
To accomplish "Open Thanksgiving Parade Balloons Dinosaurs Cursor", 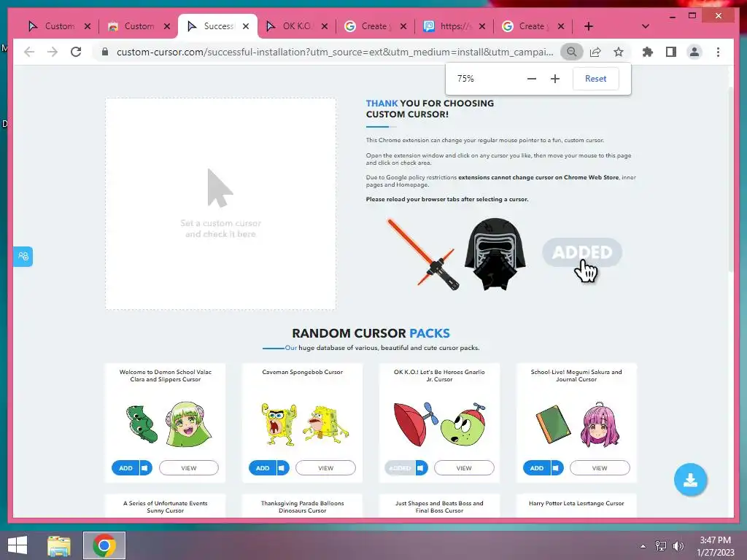I will click(303, 507).
